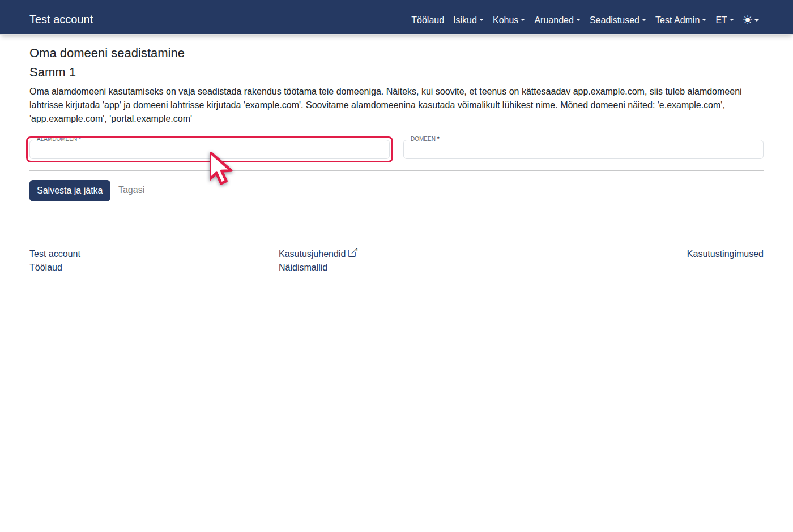The height and width of the screenshot is (532, 793).
Task: Open the ET language selector
Action: point(724,20)
